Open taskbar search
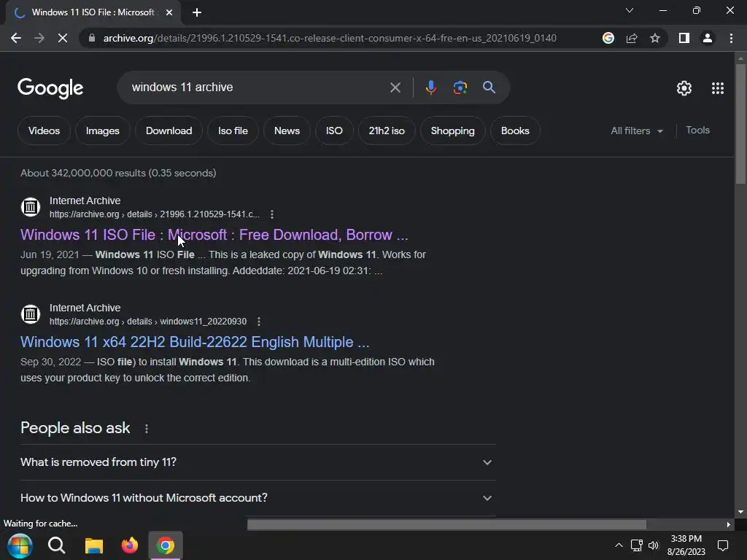Screen dimensions: 747x560 click(x=57, y=545)
